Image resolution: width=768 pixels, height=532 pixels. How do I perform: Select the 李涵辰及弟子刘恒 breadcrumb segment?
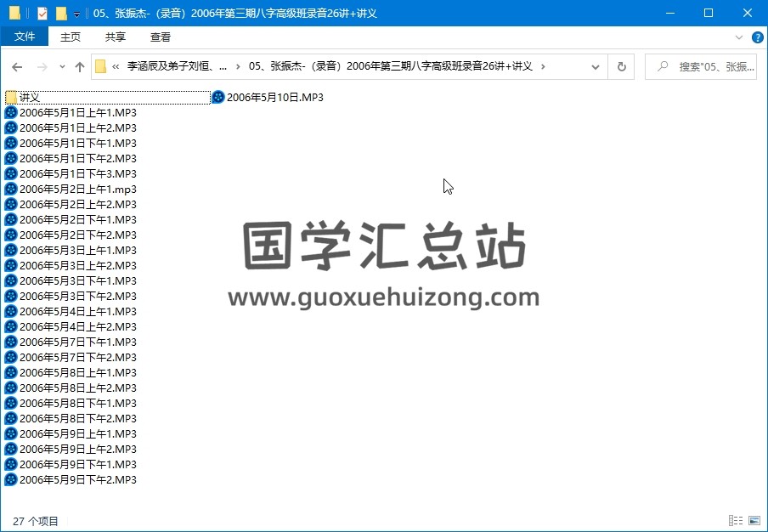(x=177, y=66)
